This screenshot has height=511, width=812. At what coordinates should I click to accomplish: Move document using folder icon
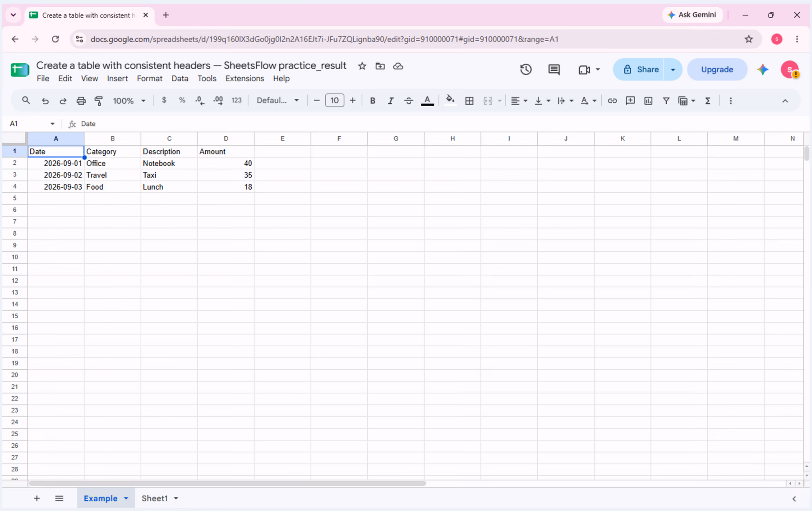380,66
